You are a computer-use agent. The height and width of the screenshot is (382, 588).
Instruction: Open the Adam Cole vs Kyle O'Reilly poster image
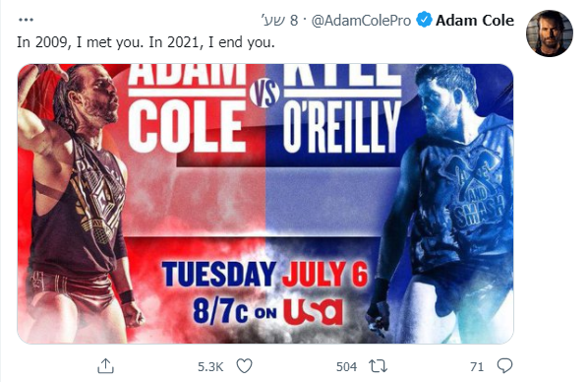pos(265,204)
